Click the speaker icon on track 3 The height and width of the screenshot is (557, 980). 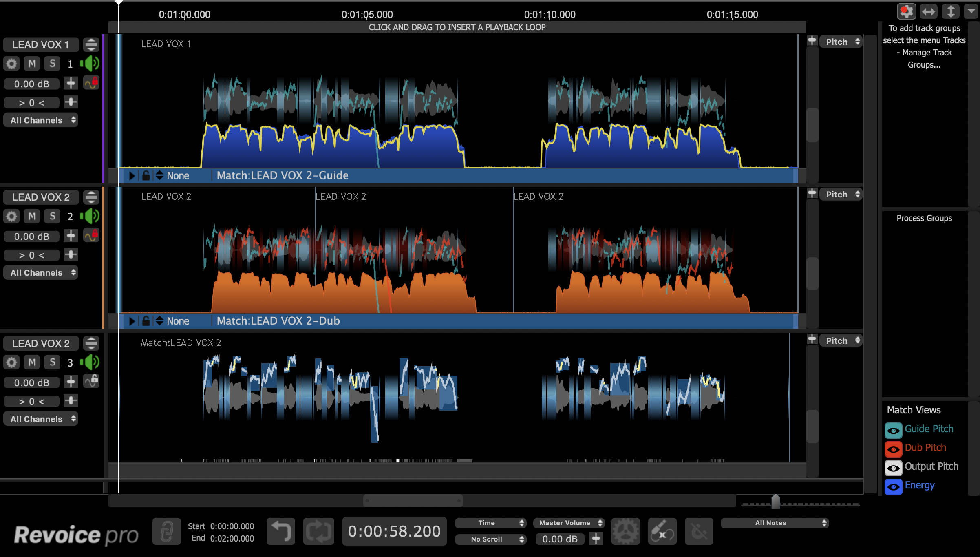(x=90, y=362)
